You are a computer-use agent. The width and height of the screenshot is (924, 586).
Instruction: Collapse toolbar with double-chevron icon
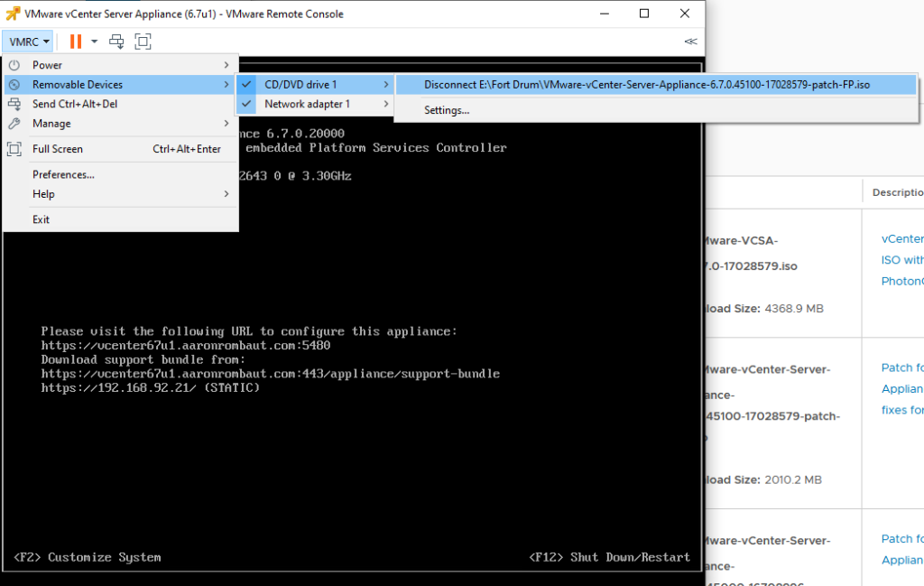coord(690,42)
